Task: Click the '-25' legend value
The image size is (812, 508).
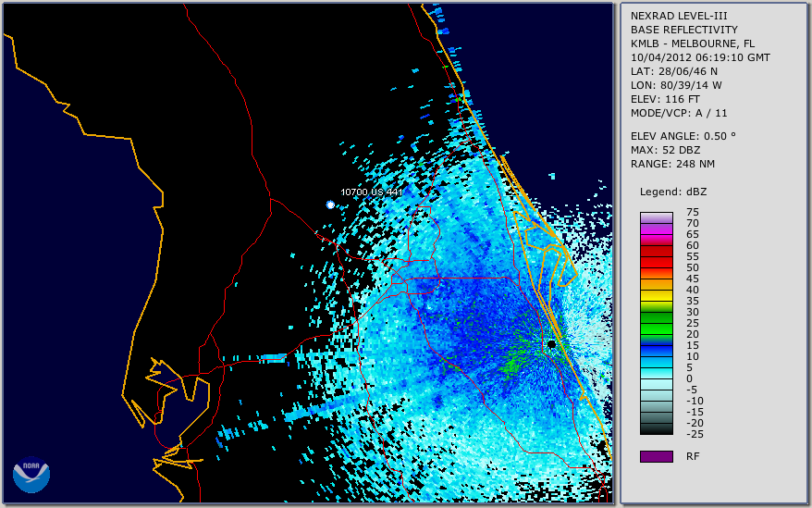Action: pyautogui.click(x=695, y=434)
